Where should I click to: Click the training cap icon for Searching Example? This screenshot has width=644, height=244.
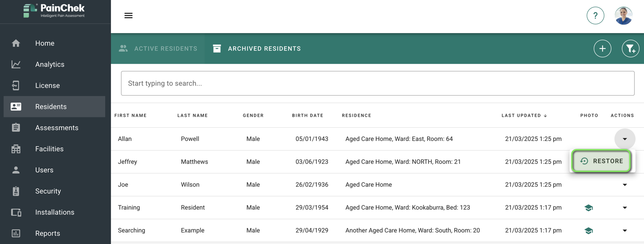[x=589, y=230]
